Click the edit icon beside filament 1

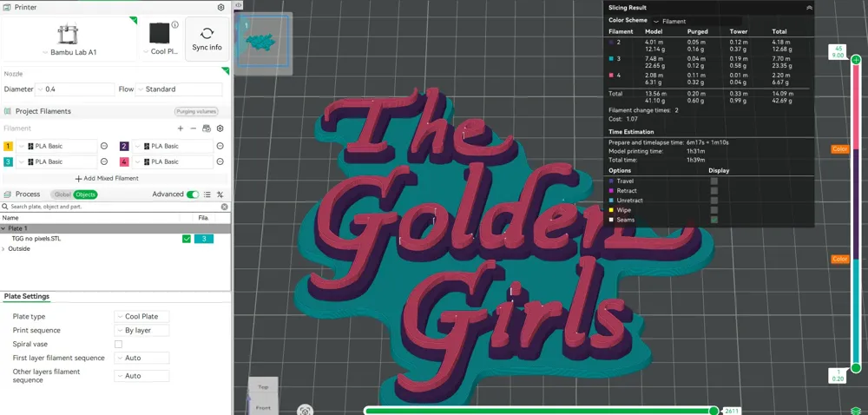103,146
